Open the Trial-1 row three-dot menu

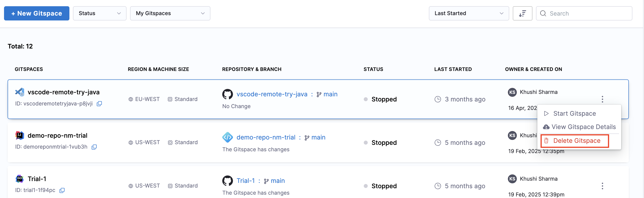(602, 186)
